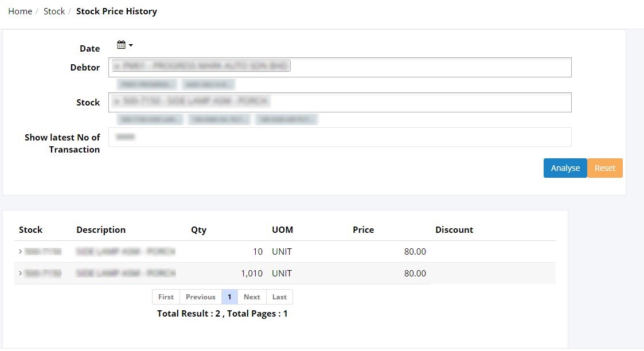644x351 pixels.
Task: Go to First page
Action: click(166, 297)
